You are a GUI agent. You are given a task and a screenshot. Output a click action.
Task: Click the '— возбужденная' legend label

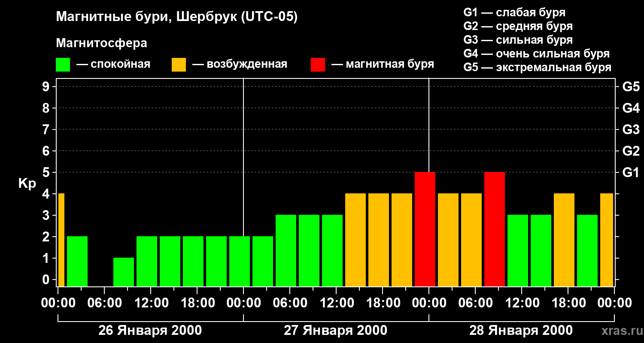(x=240, y=64)
